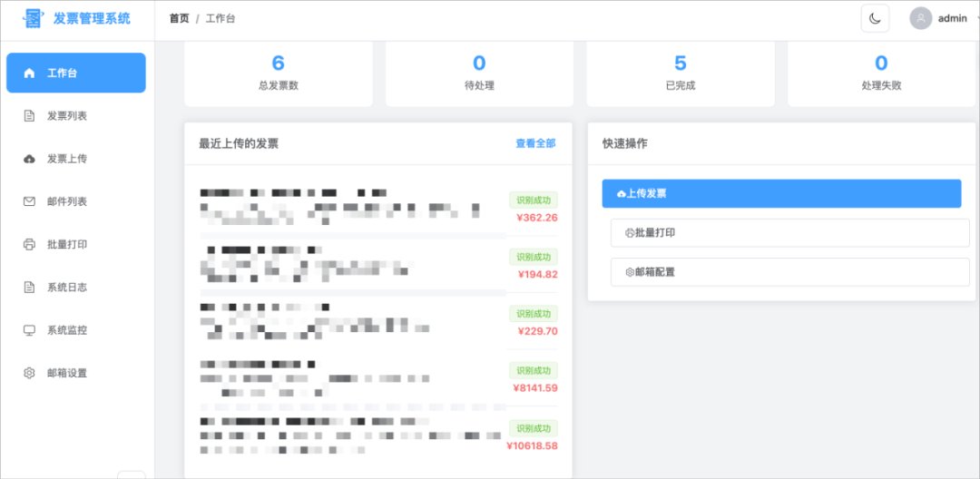Open 系统日志 menu item
The width and height of the screenshot is (980, 479).
(x=76, y=288)
